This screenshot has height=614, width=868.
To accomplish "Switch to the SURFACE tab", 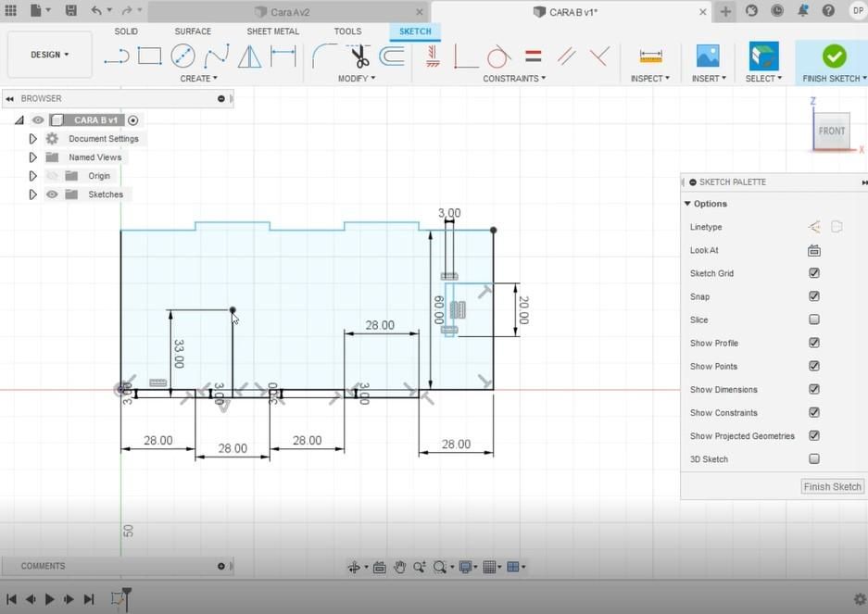I will [193, 31].
